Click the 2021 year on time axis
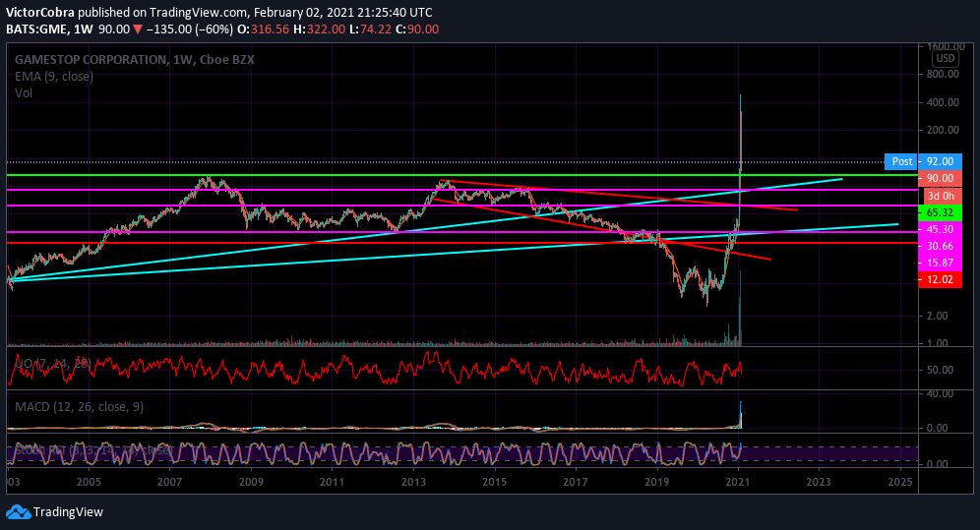980x530 pixels. 738,482
